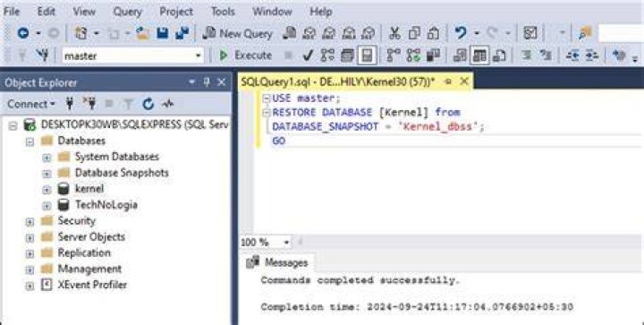Image resolution: width=644 pixels, height=325 pixels.
Task: Click the Paste clipboard icon
Action: [433, 33]
